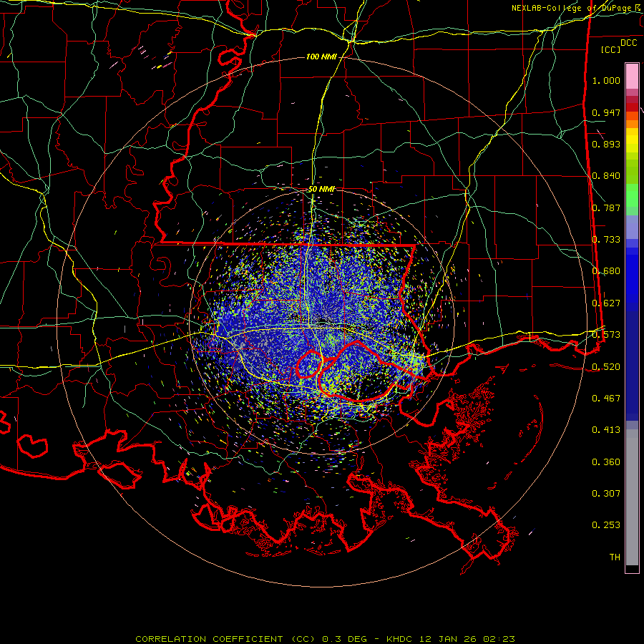Click the red segment of the color bar
The width and height of the screenshot is (644, 644).
coord(632,107)
